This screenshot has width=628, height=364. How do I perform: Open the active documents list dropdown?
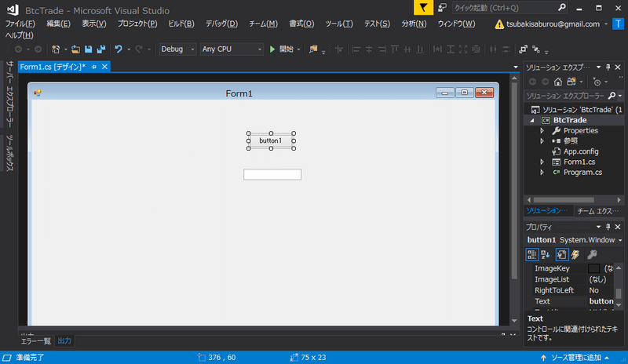516,67
